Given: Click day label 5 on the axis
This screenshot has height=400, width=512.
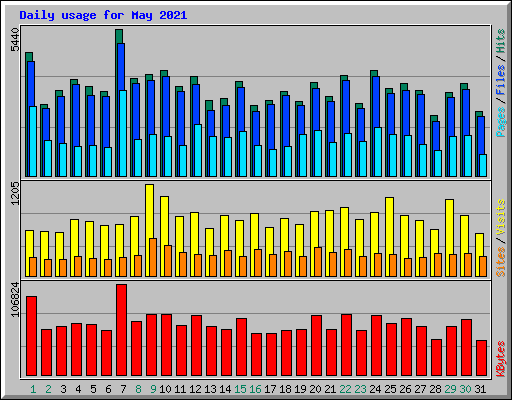Looking at the screenshot, I should coord(93,389).
